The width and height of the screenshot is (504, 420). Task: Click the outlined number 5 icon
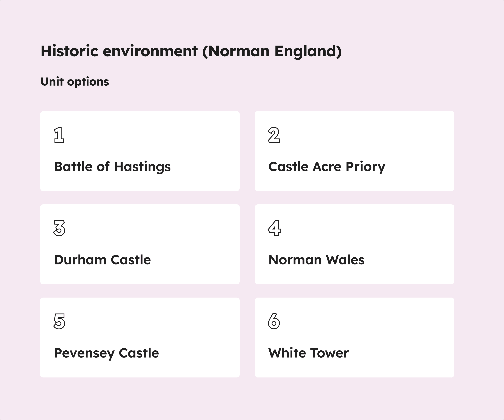point(59,321)
